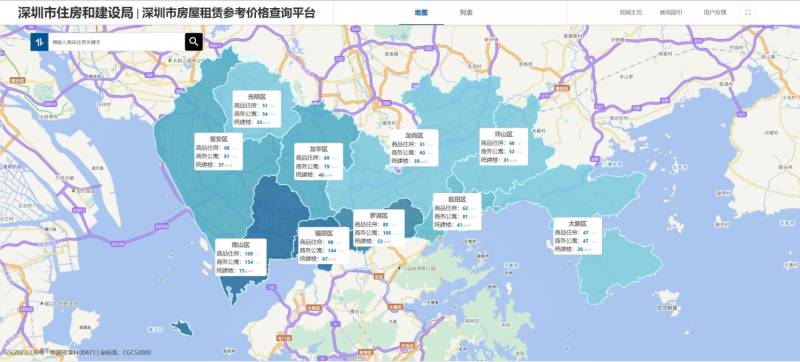Select the 坪山区 district info card
The image size is (800, 362).
pyautogui.click(x=504, y=147)
